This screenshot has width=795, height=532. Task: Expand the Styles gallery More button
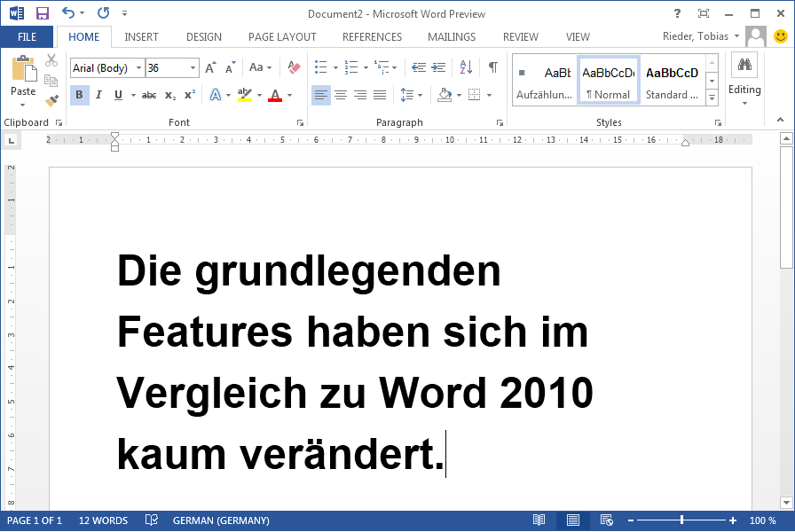coord(712,98)
